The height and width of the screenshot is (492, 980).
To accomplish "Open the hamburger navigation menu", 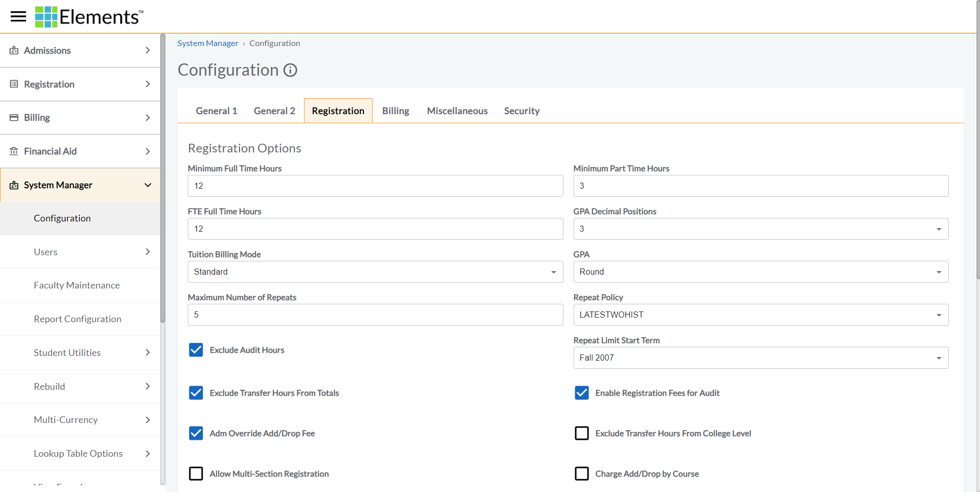I will [x=18, y=17].
